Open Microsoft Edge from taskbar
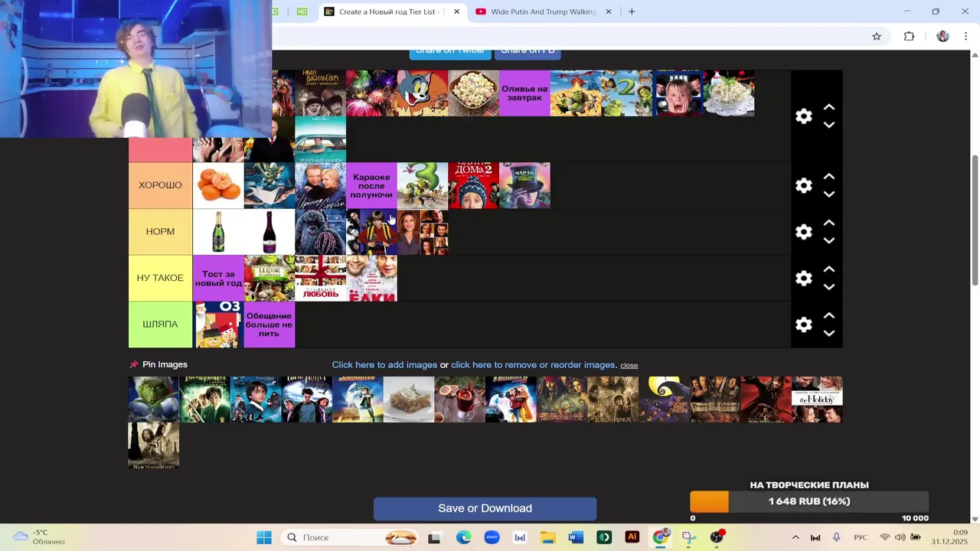Screen dimensions: 980x551 click(464, 537)
